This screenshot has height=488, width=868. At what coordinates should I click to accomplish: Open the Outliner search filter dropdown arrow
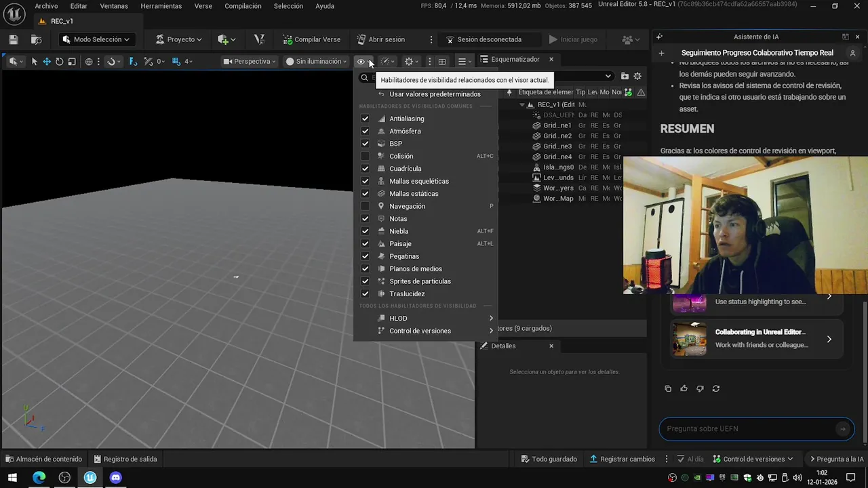pos(608,77)
